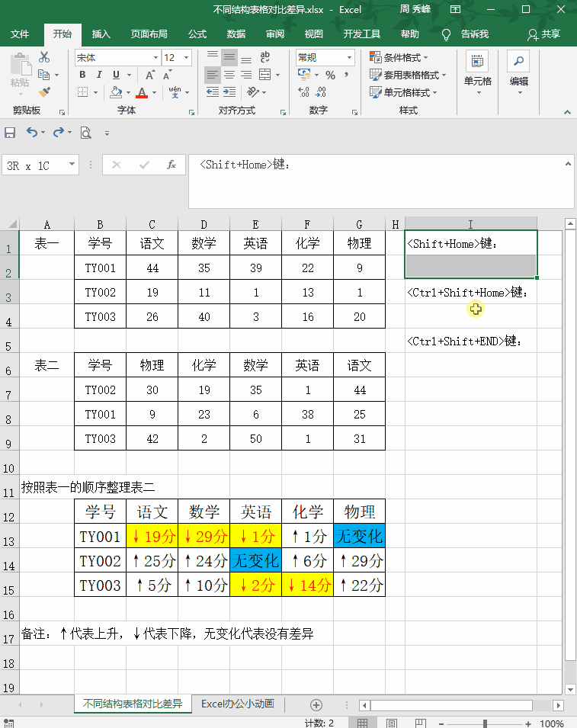Apply cell borders icon

tap(82, 92)
